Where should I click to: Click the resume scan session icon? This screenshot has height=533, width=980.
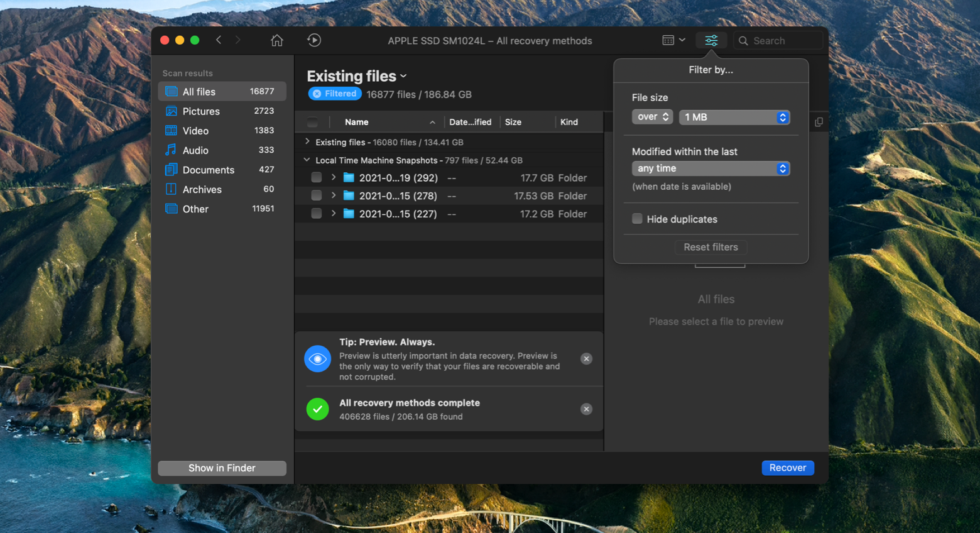click(x=314, y=40)
